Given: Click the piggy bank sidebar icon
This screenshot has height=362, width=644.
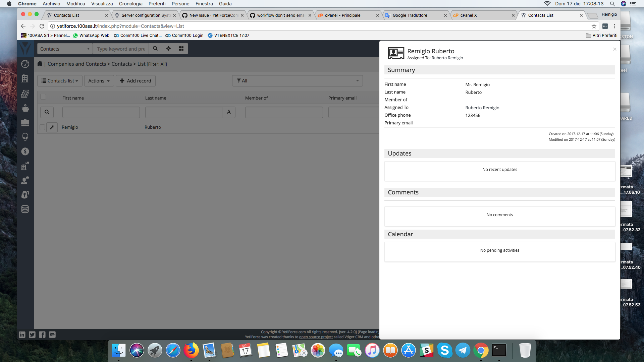Looking at the screenshot, I should [25, 108].
